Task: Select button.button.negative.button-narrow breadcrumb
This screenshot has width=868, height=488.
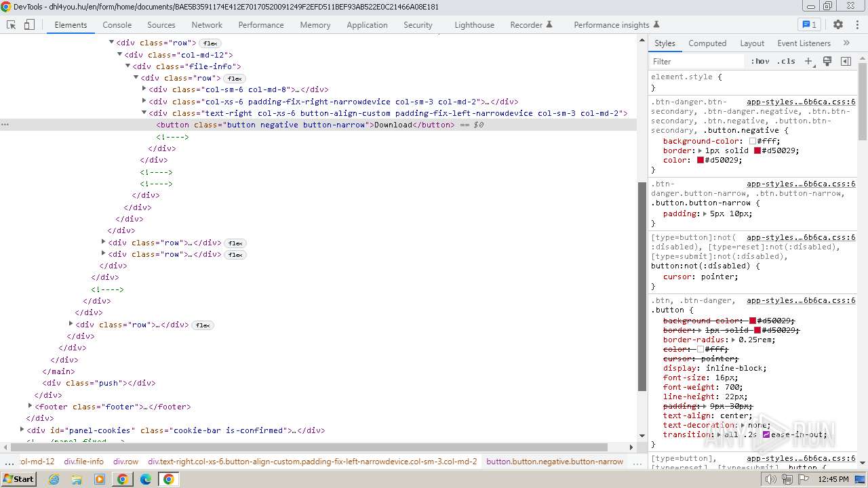Action: 555,462
